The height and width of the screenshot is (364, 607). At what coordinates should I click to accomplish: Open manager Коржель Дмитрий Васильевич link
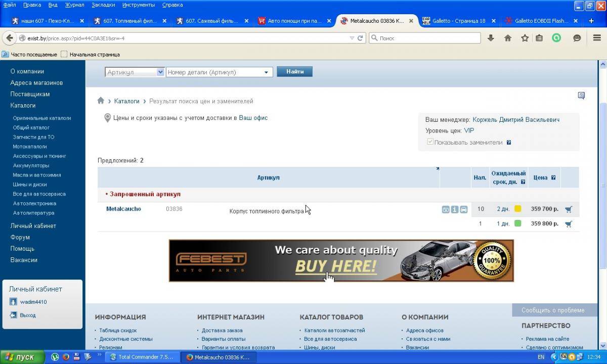click(516, 120)
